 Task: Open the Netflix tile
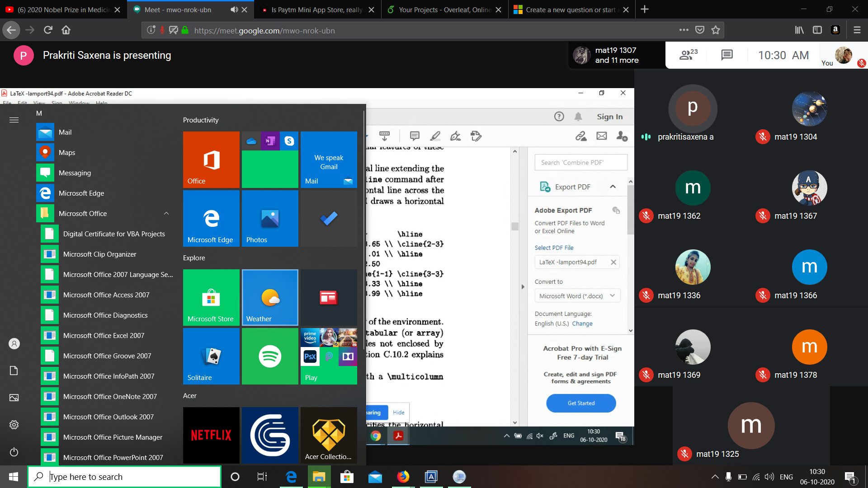tap(211, 435)
